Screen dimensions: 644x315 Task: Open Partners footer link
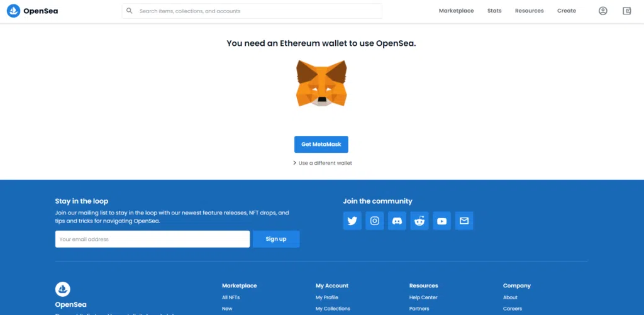[419, 309]
